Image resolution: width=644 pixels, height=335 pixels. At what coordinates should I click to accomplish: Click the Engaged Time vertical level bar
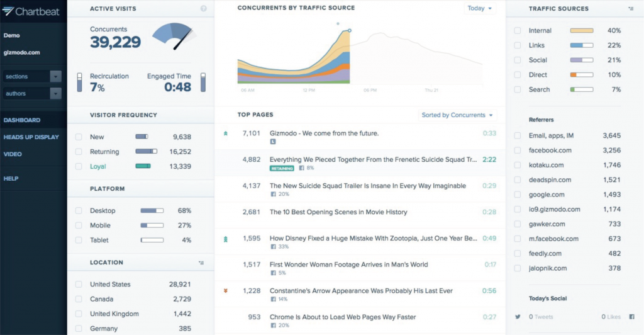(203, 82)
